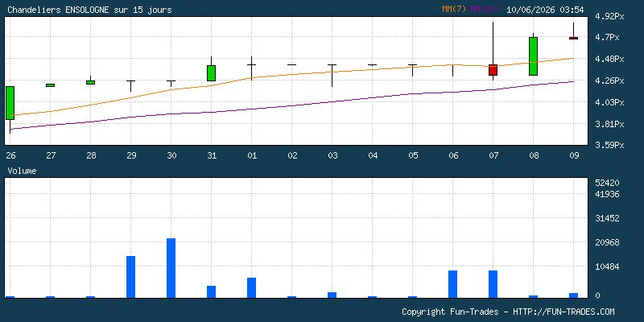Click the MM(7) legend label
The image size is (644, 322).
(x=454, y=10)
